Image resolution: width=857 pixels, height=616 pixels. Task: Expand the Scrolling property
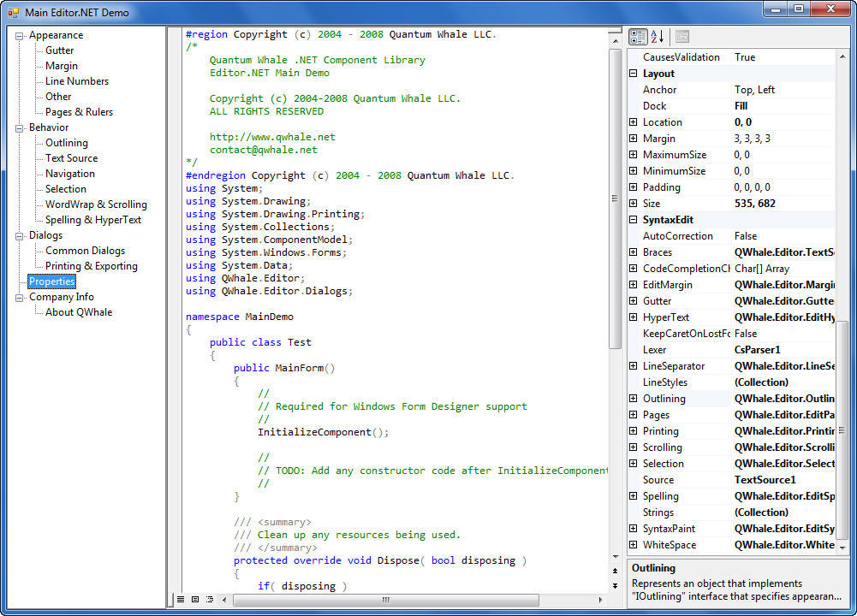point(634,447)
